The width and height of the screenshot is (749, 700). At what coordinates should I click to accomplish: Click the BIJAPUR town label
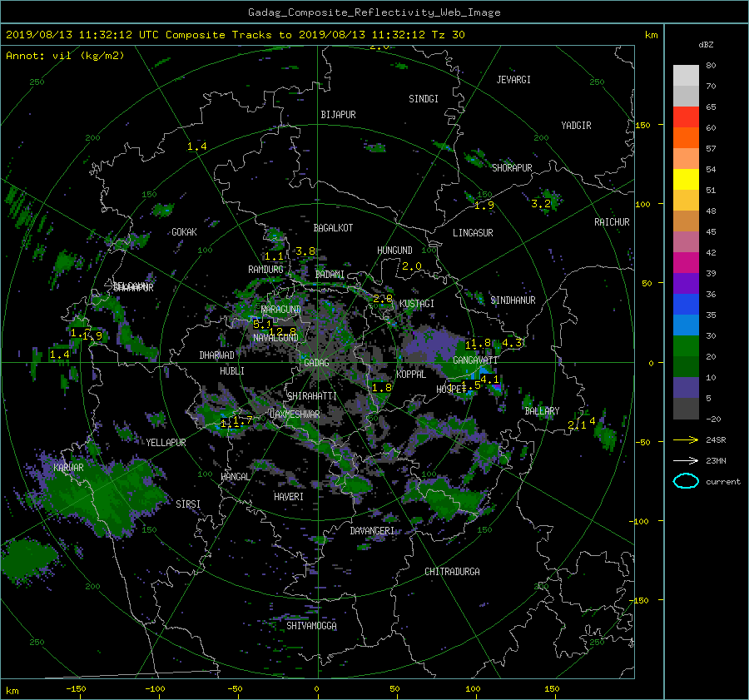[x=338, y=115]
